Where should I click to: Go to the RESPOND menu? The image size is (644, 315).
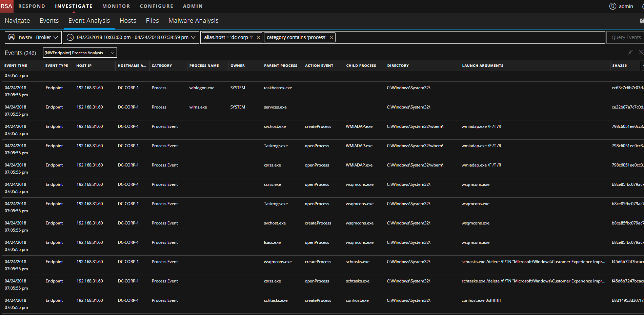pyautogui.click(x=32, y=6)
